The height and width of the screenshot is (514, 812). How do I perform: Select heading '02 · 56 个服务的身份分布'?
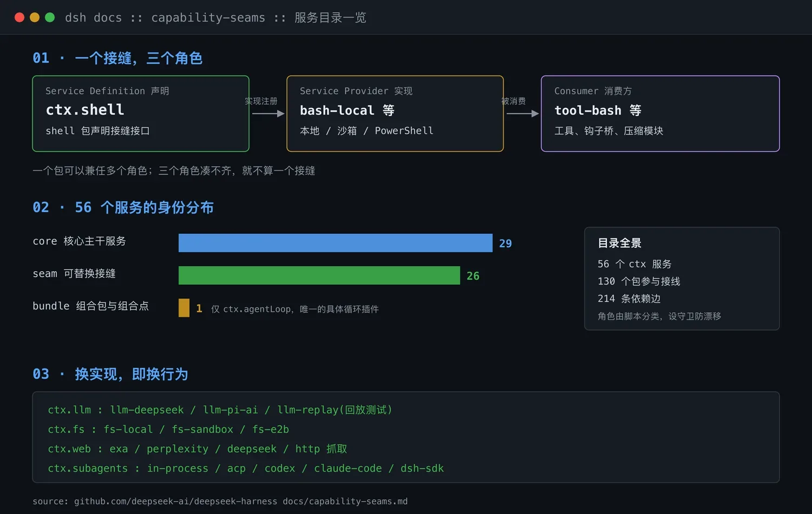(123, 207)
